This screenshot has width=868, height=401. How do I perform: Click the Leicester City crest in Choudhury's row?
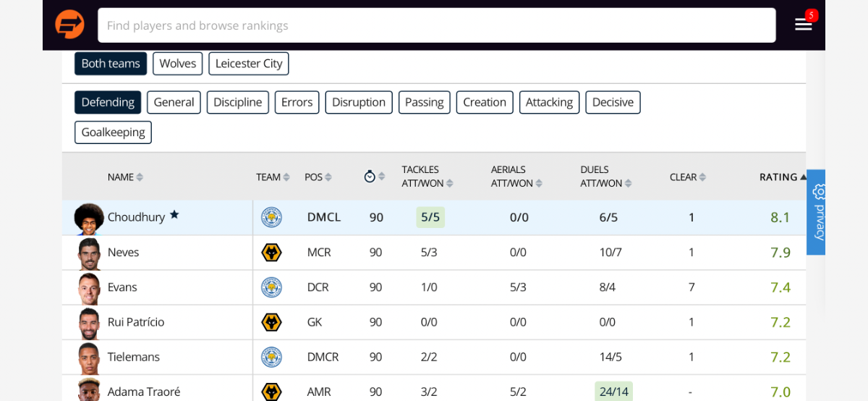(x=271, y=217)
